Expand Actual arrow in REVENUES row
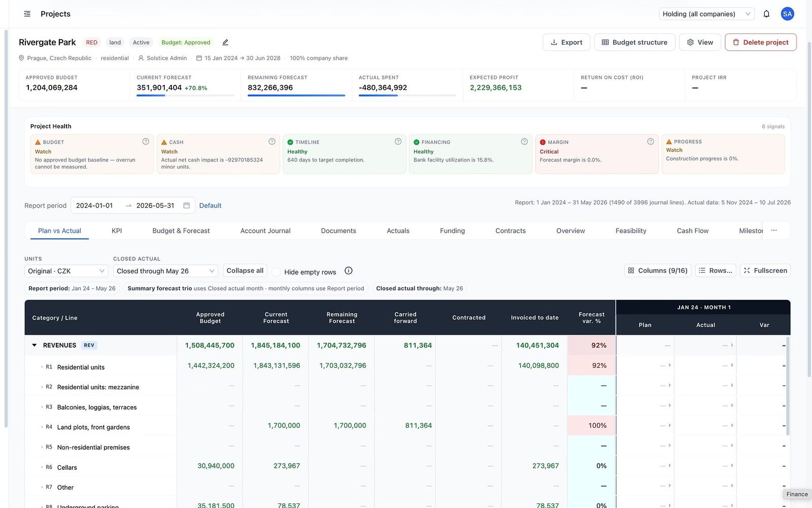Viewport: 812px width, 508px height. point(732,345)
